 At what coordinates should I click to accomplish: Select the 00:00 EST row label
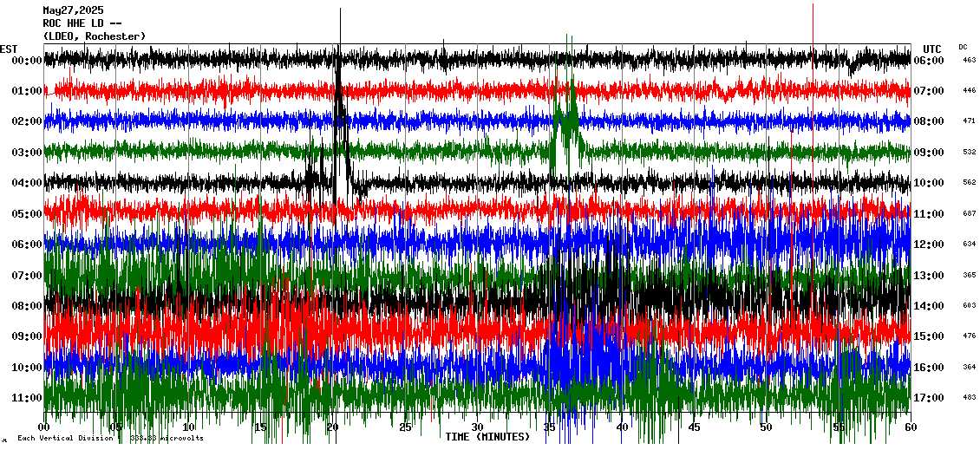pyautogui.click(x=28, y=61)
